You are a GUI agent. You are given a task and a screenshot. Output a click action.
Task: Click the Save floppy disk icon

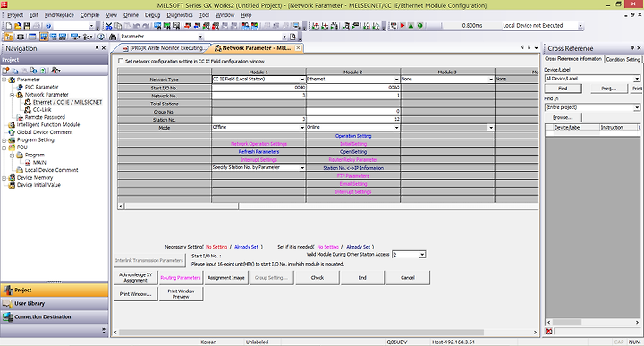coord(27,26)
